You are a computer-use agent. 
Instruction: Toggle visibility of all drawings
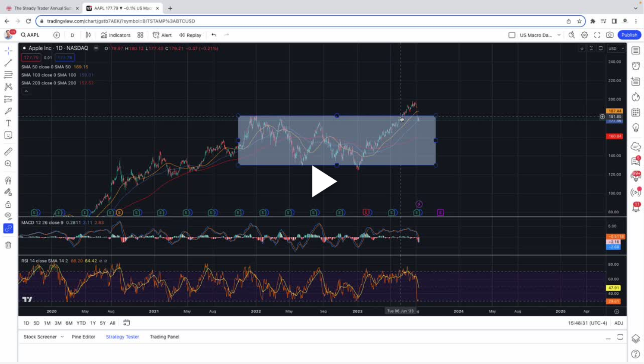click(8, 216)
